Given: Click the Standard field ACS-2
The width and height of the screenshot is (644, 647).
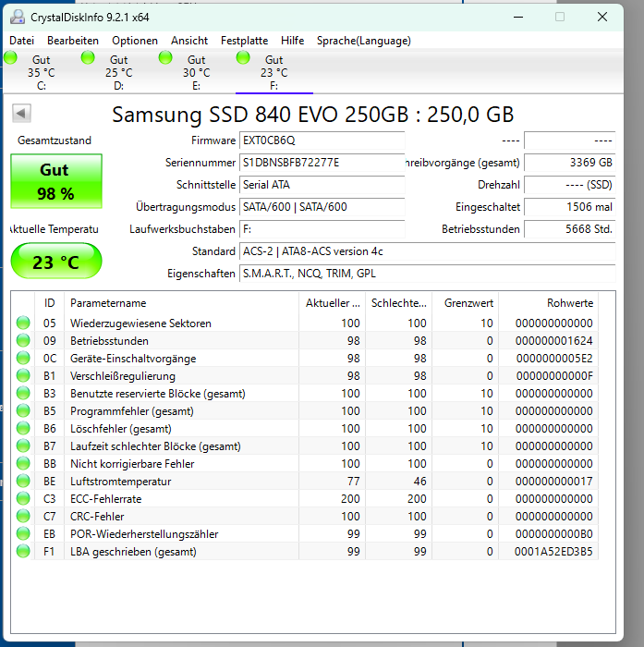Looking at the screenshot, I should [428, 251].
